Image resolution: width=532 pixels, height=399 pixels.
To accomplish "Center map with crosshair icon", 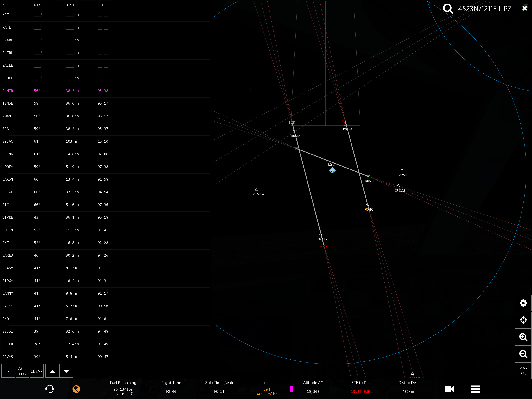I will [523, 320].
